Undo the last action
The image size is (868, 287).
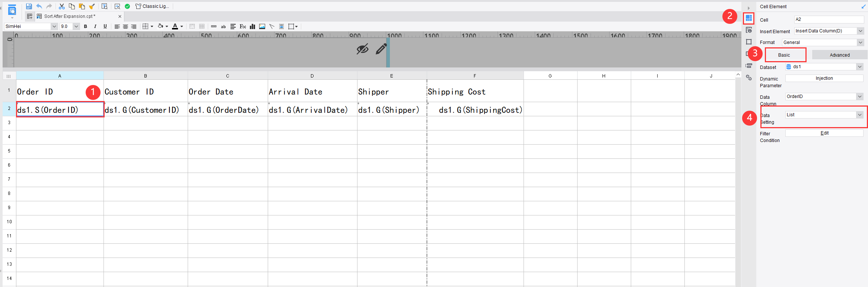click(x=39, y=6)
